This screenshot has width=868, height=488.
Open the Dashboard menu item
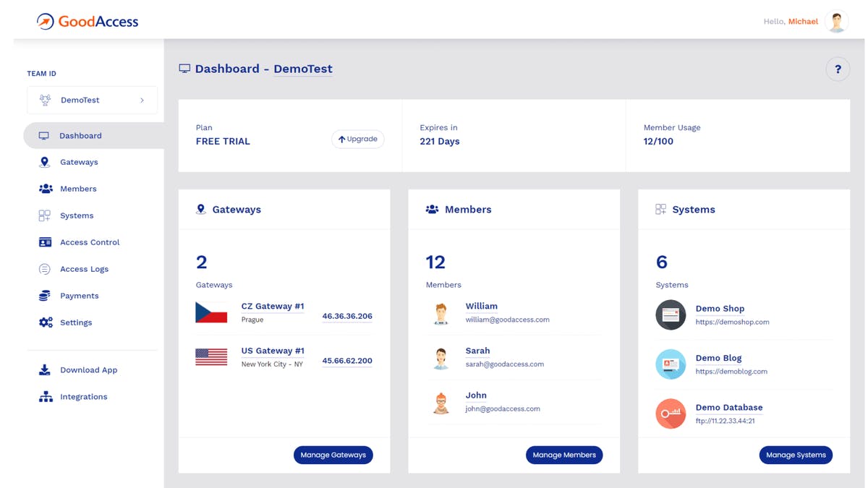click(x=93, y=136)
